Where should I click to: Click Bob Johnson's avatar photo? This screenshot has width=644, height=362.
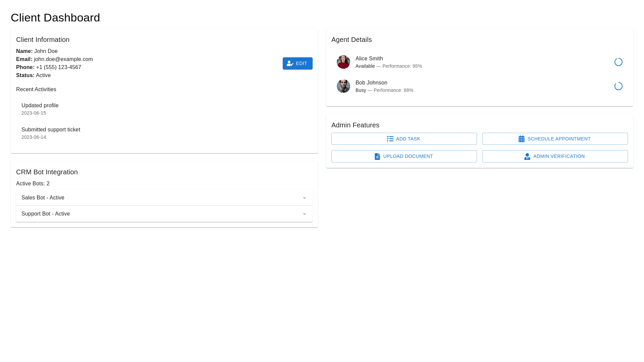click(343, 86)
